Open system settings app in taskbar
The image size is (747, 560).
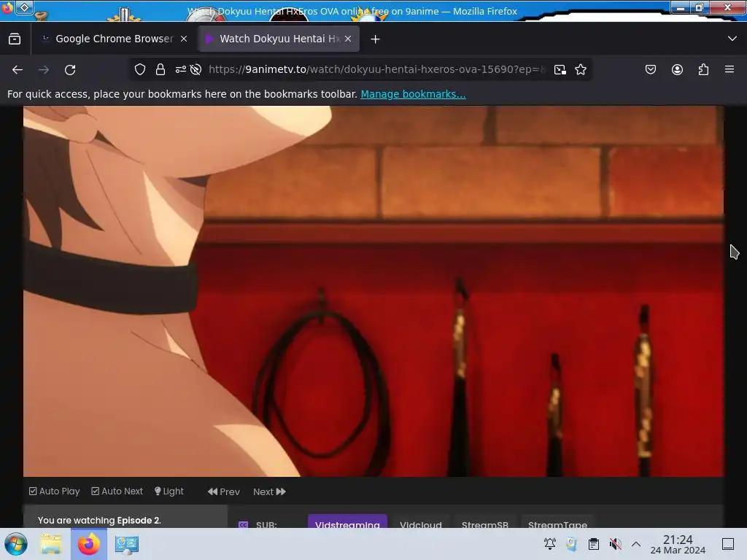(x=127, y=544)
